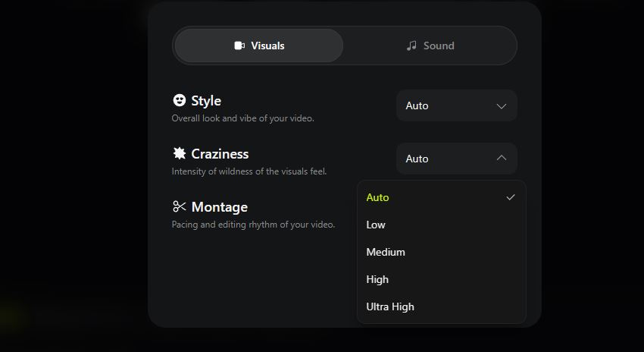The width and height of the screenshot is (644, 352).
Task: Select Ultra High craziness
Action: [390, 306]
